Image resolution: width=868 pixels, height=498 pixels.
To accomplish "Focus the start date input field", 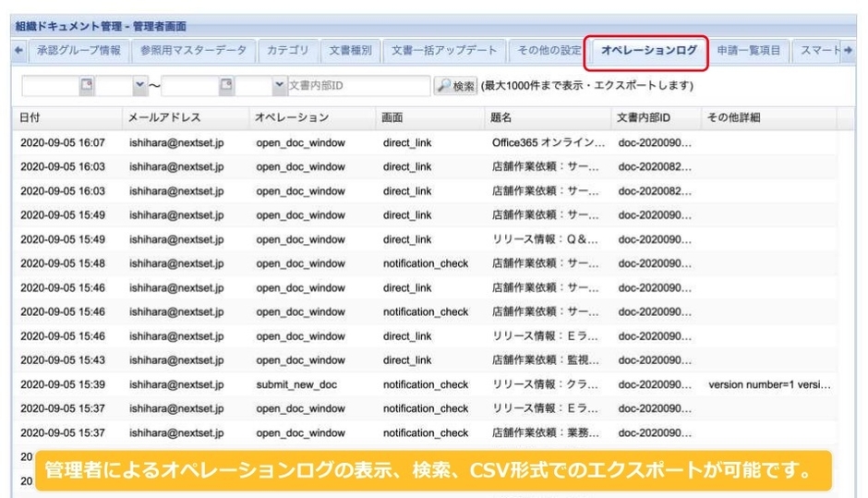I will point(51,85).
